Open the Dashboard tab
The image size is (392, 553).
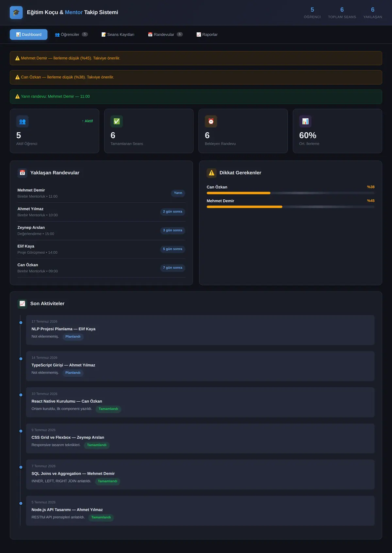29,35
